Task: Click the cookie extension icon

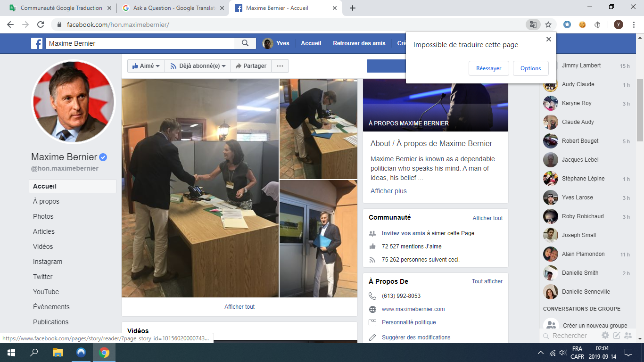Action: tap(582, 25)
